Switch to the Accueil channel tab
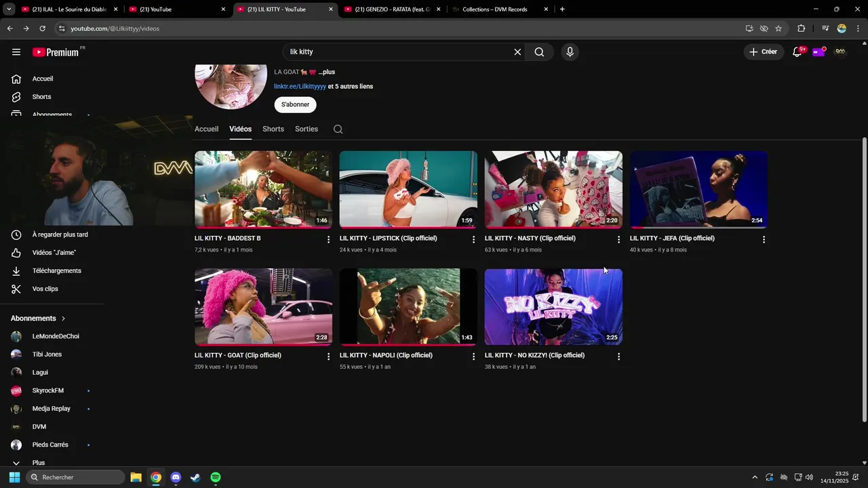Screen dimensions: 868x488 tap(207, 129)
